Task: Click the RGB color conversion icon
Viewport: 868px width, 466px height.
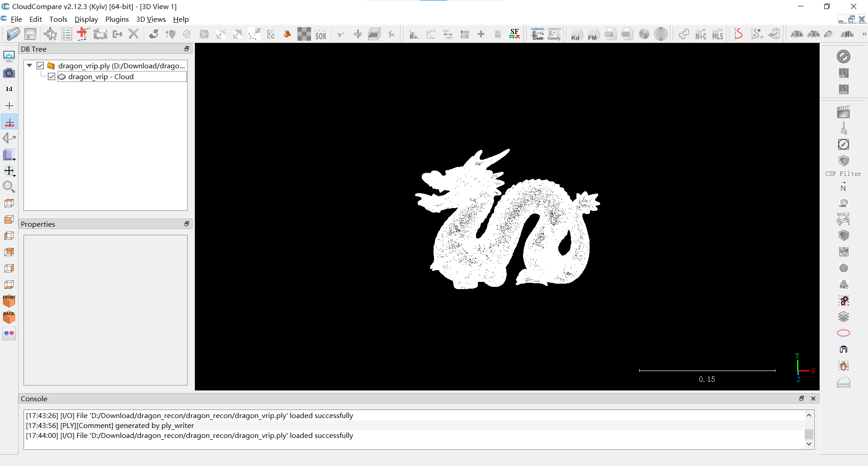Action: click(797, 34)
